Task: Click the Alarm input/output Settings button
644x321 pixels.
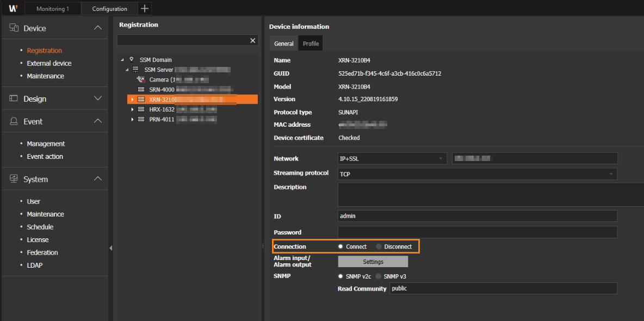Action: (x=373, y=261)
